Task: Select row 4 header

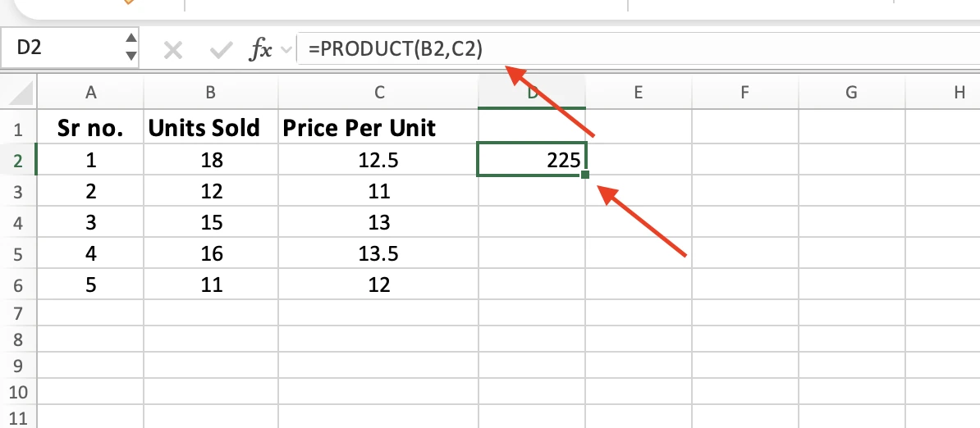Action: pos(18,222)
